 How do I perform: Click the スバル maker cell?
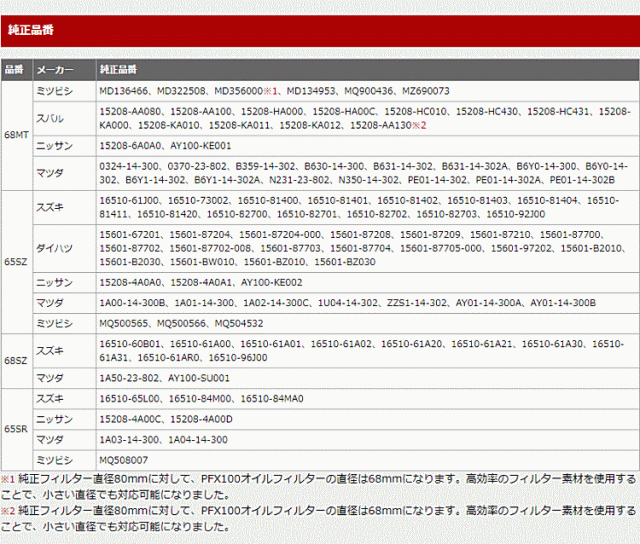pyautogui.click(x=64, y=118)
